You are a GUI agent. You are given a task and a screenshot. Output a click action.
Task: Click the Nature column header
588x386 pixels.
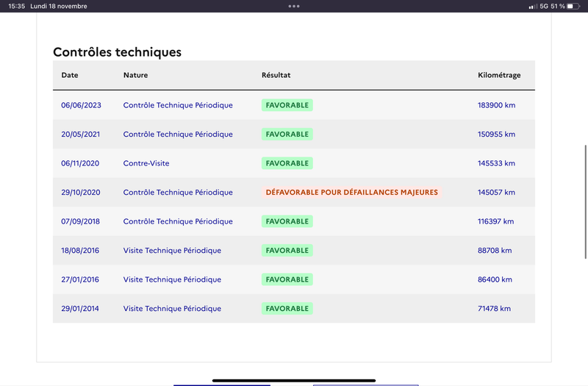point(135,75)
